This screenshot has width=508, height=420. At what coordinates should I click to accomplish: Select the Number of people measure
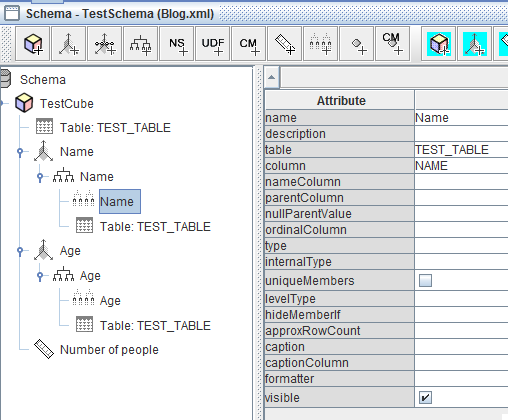109,350
